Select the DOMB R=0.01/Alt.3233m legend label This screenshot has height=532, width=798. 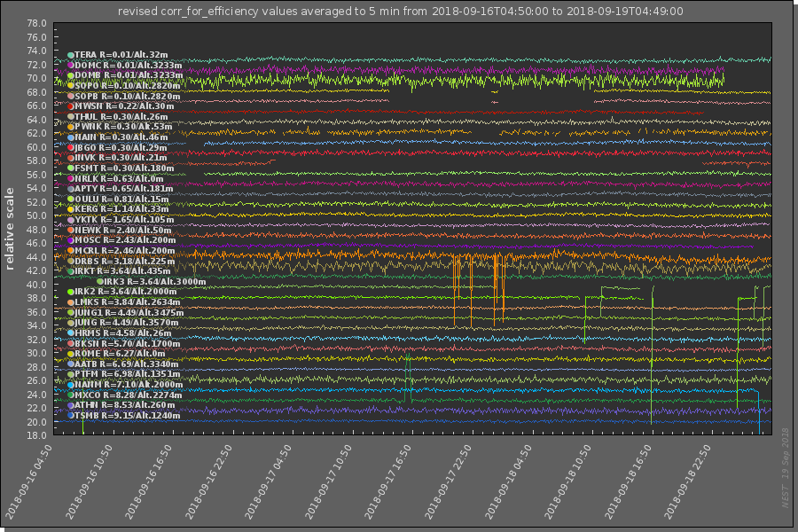[x=129, y=74]
